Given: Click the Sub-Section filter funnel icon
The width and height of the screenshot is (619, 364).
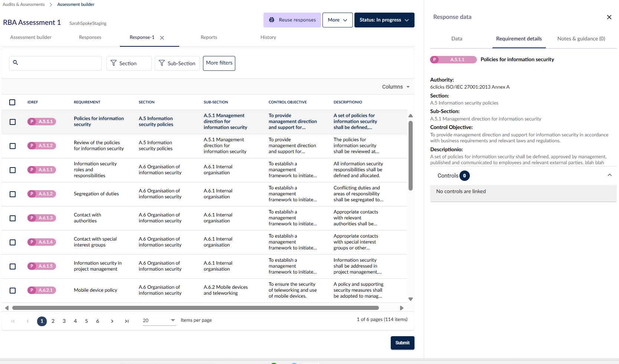Looking at the screenshot, I should pos(162,63).
